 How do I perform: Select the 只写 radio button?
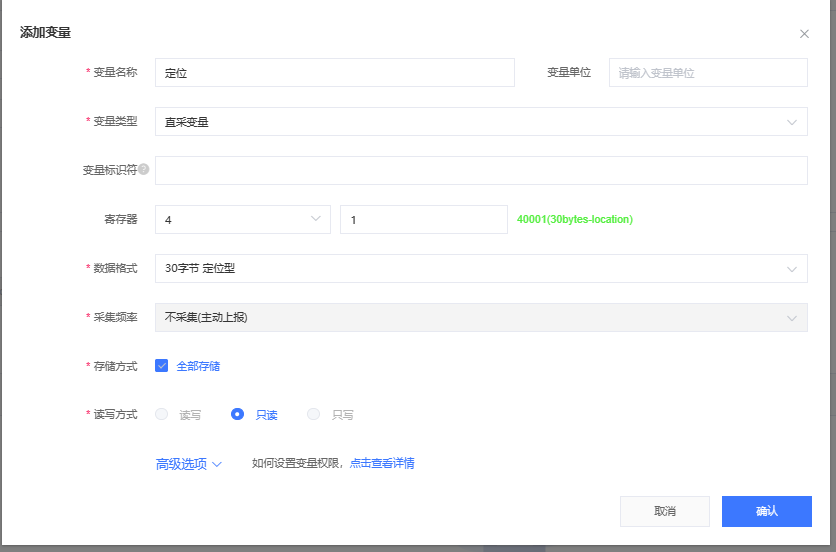pyautogui.click(x=314, y=414)
